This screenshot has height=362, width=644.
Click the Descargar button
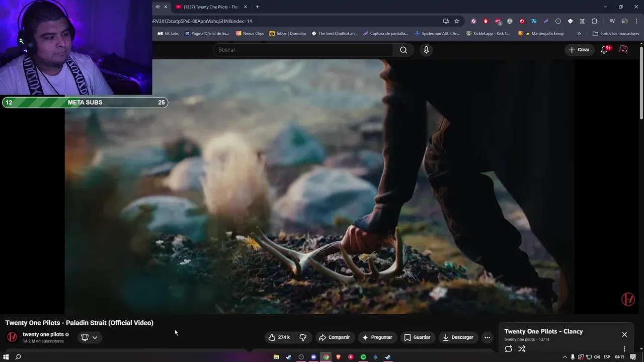(458, 337)
